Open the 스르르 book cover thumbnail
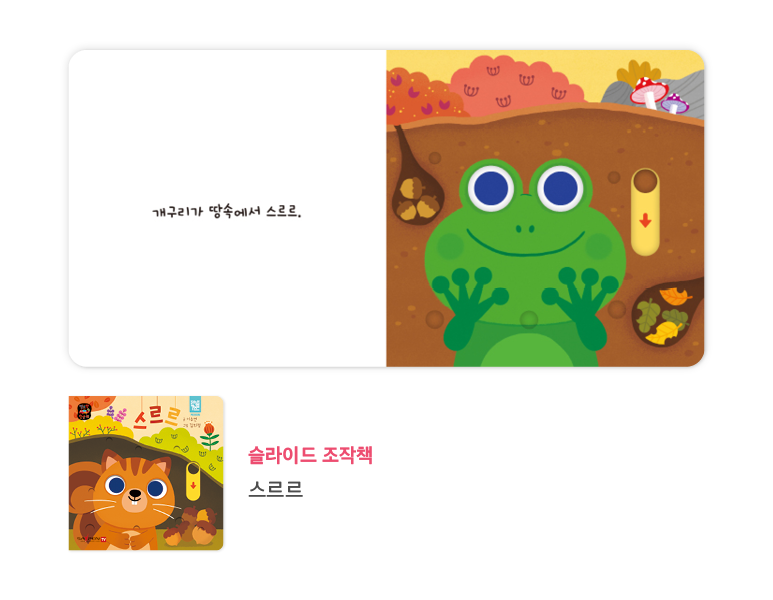Viewport: 773px width, 600px height. click(x=146, y=473)
